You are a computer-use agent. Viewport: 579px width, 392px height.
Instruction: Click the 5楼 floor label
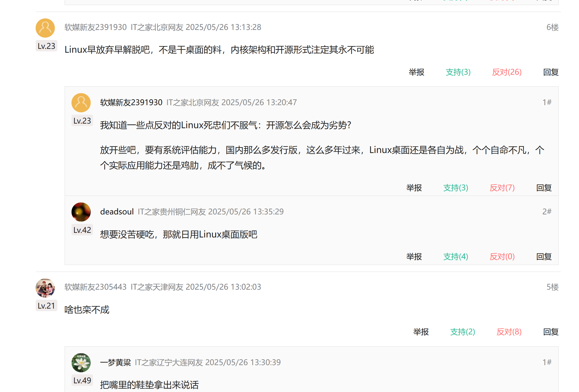pos(552,287)
